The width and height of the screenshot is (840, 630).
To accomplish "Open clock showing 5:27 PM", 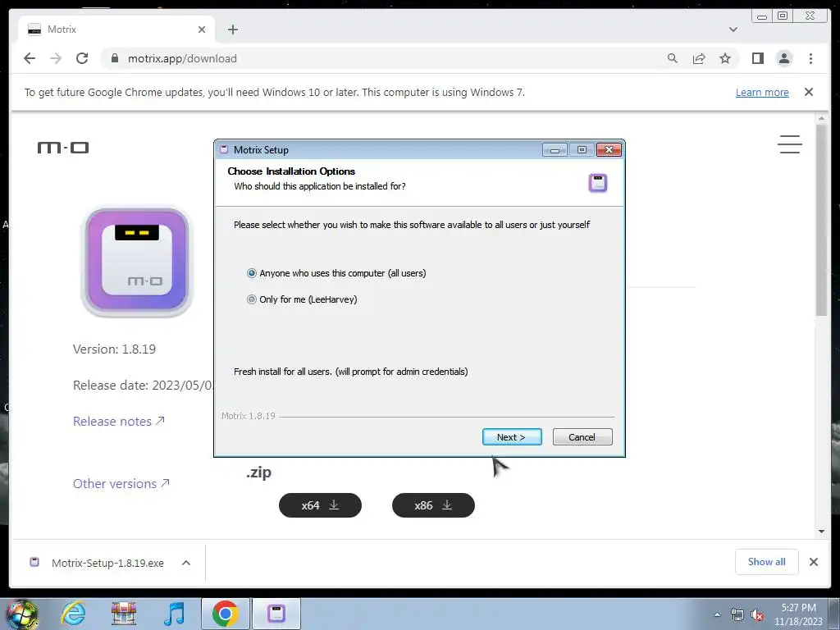I will tap(799, 614).
